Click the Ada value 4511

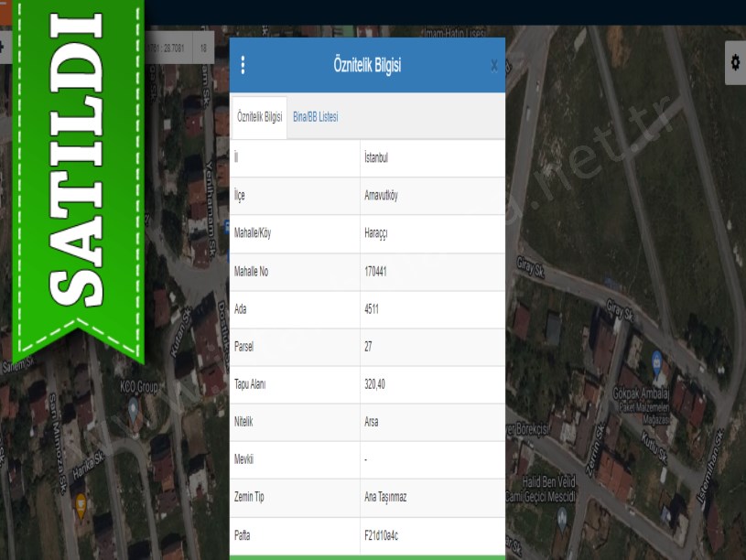tap(372, 309)
